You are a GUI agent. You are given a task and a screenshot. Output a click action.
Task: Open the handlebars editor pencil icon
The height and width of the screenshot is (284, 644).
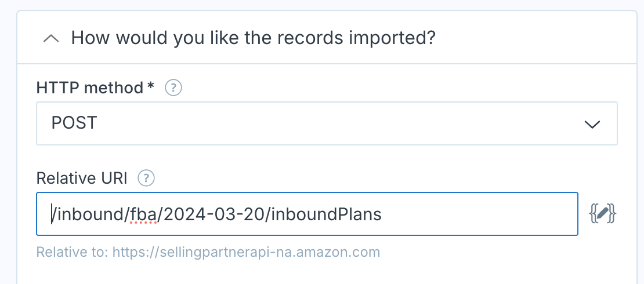coord(603,214)
